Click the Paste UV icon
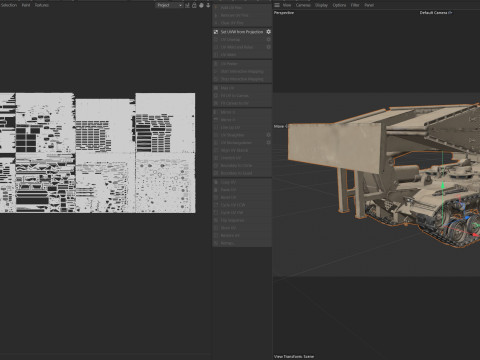Image resolution: width=480 pixels, height=360 pixels. coord(216,190)
